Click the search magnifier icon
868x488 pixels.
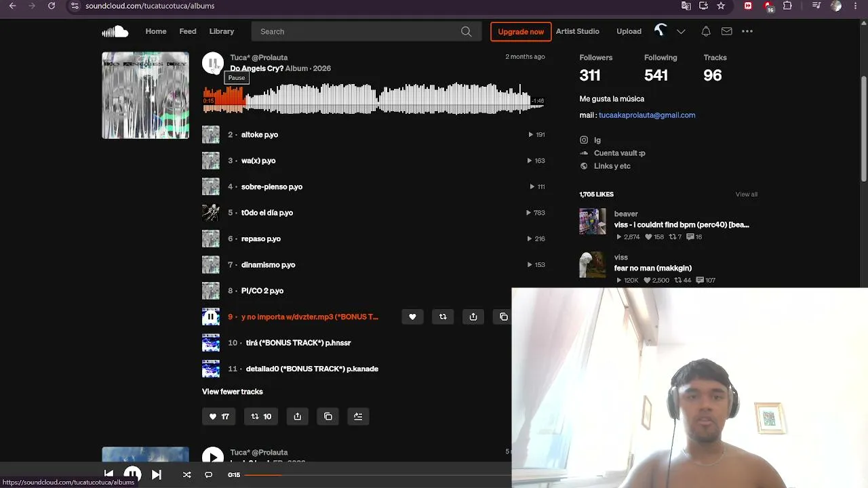coord(467,31)
